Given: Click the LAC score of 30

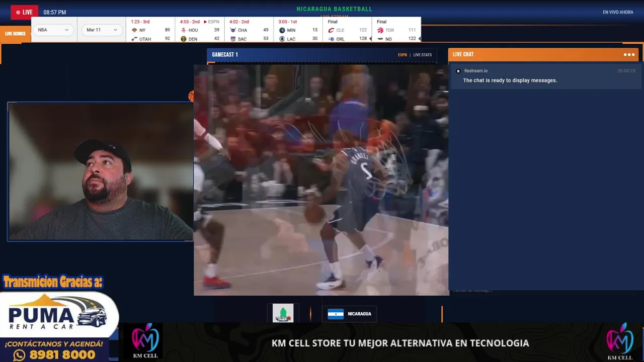Looking at the screenshot, I should [315, 39].
